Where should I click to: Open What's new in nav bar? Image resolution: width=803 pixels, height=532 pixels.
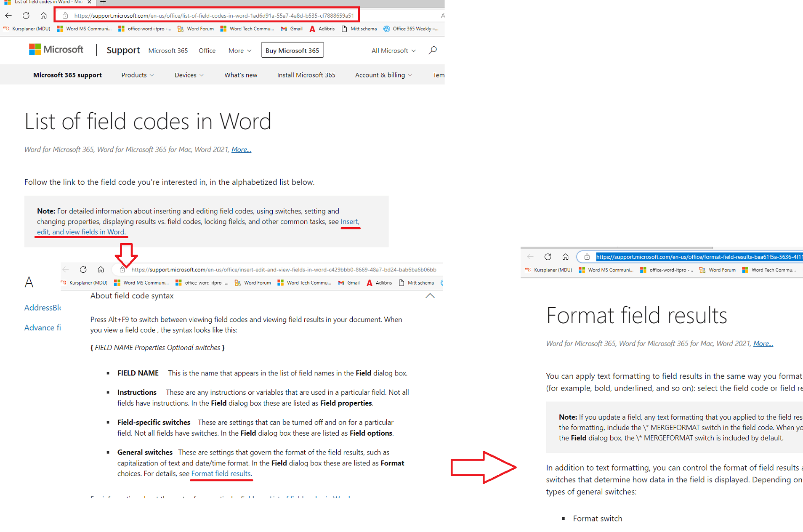coord(241,75)
